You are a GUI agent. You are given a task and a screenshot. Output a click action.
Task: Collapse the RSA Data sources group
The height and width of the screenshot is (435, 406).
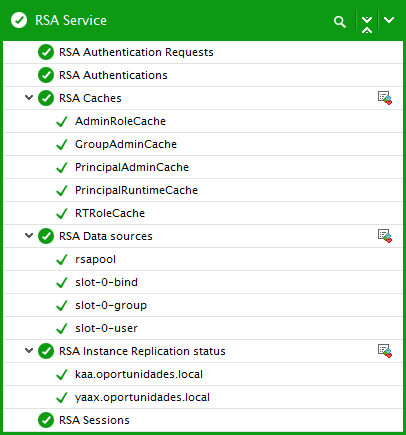(x=29, y=236)
